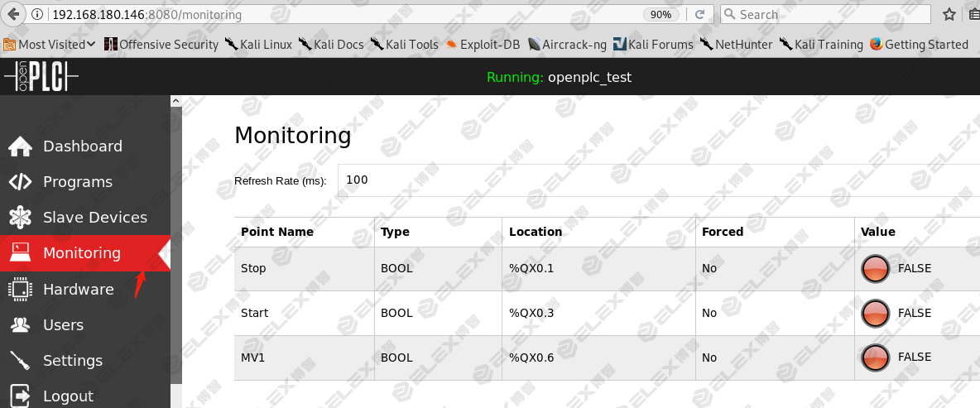
Task: Click the %QX0.6 location cell
Action: click(598, 358)
